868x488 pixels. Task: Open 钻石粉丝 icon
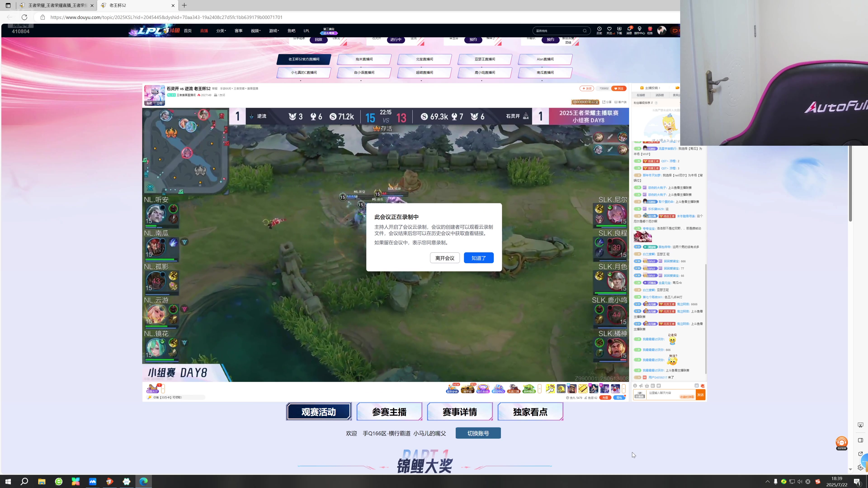483,389
